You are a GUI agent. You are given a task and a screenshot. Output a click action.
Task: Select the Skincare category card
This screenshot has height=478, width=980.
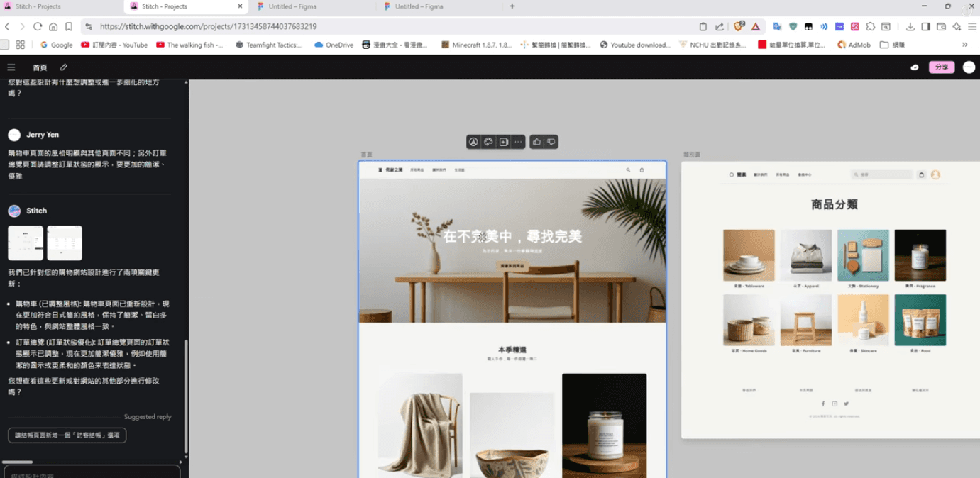pyautogui.click(x=863, y=323)
